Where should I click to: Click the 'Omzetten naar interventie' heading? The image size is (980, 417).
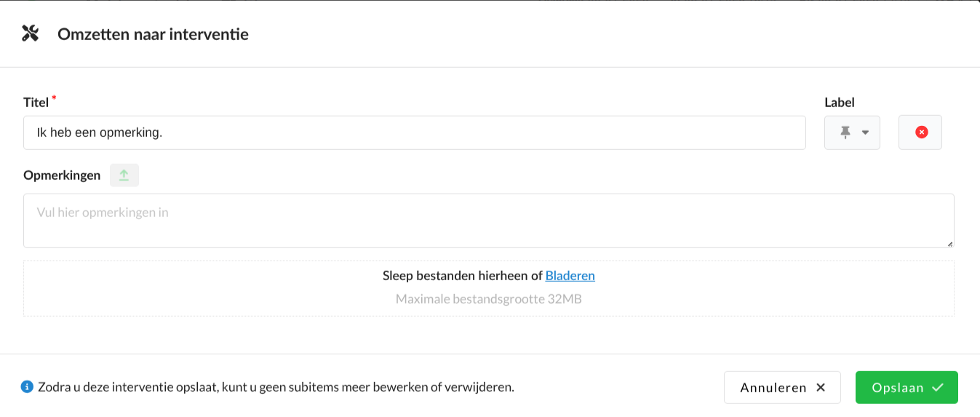[153, 34]
